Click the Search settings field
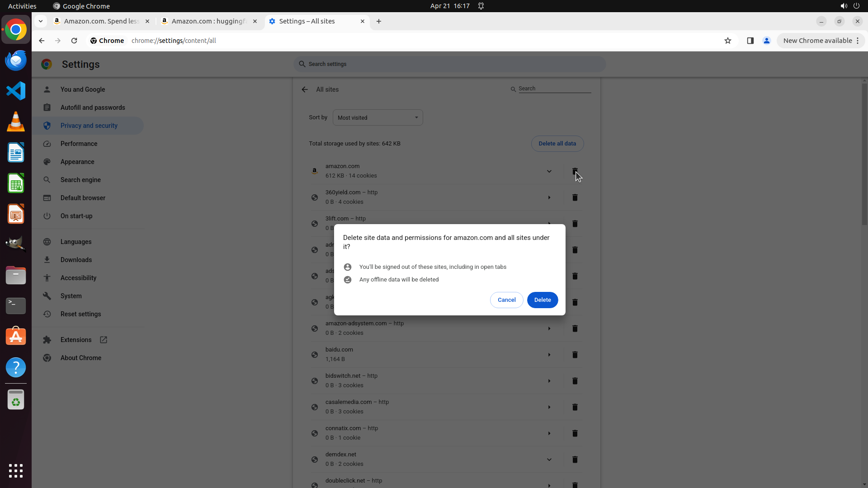The image size is (868, 488). click(449, 64)
